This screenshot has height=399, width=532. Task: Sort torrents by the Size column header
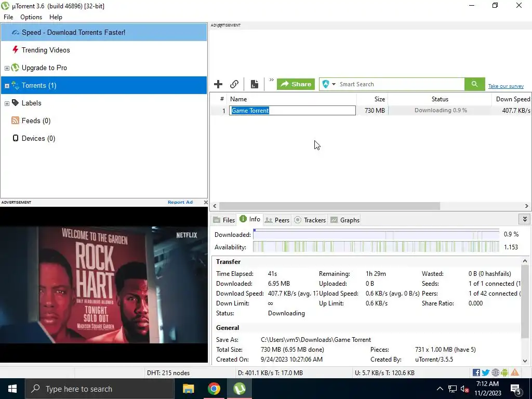[372, 99]
